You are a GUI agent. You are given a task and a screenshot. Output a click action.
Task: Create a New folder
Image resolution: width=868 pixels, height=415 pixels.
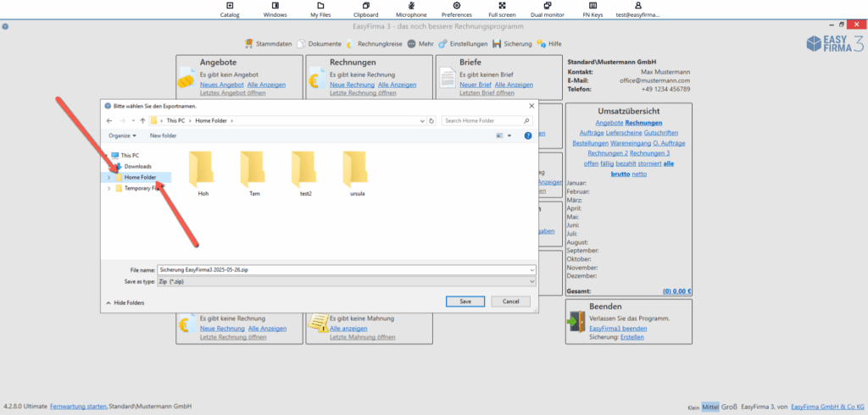(163, 136)
